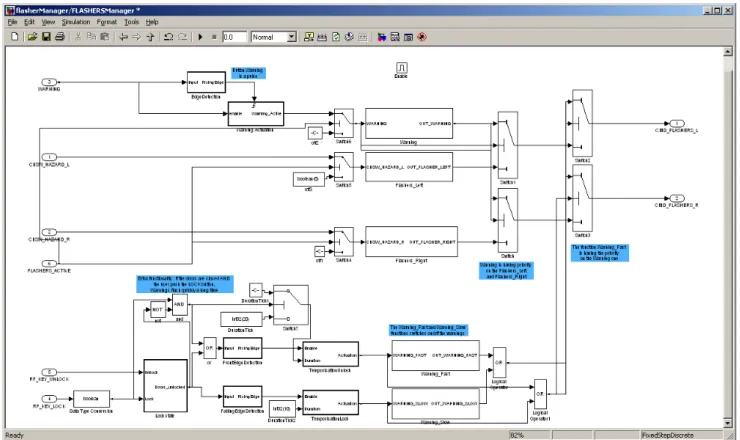The height and width of the screenshot is (440, 740).
Task: Click the vertical scrollbar down arrow
Action: [x=728, y=423]
